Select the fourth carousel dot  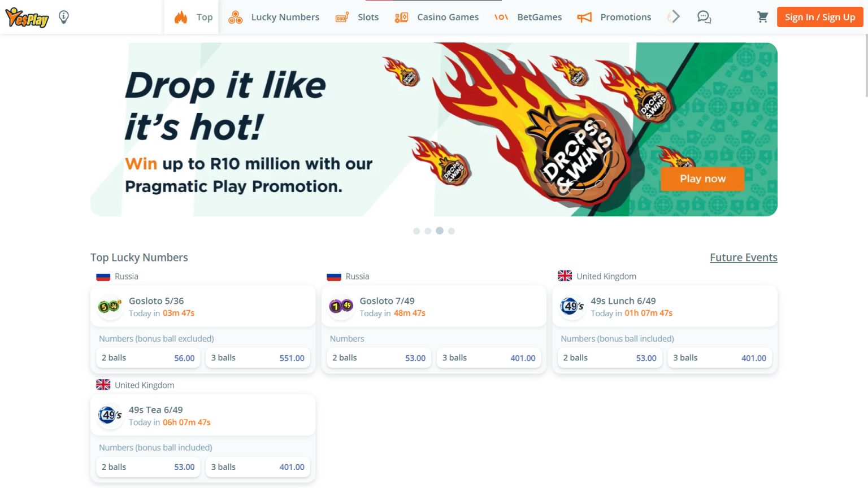pos(452,231)
